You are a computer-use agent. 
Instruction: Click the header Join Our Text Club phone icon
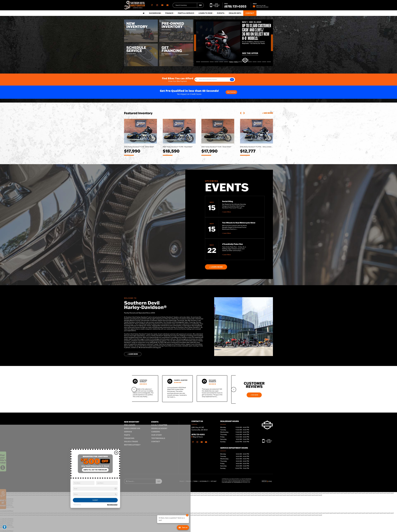click(211, 5)
